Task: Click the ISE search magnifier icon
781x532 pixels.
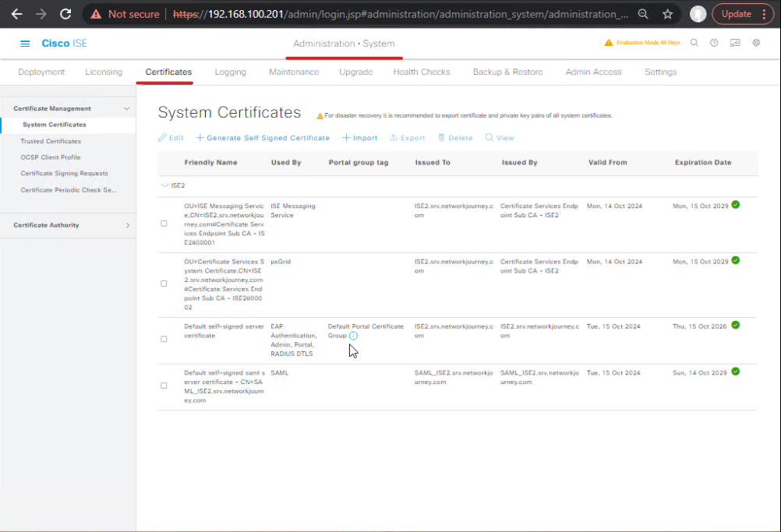Action: point(694,43)
